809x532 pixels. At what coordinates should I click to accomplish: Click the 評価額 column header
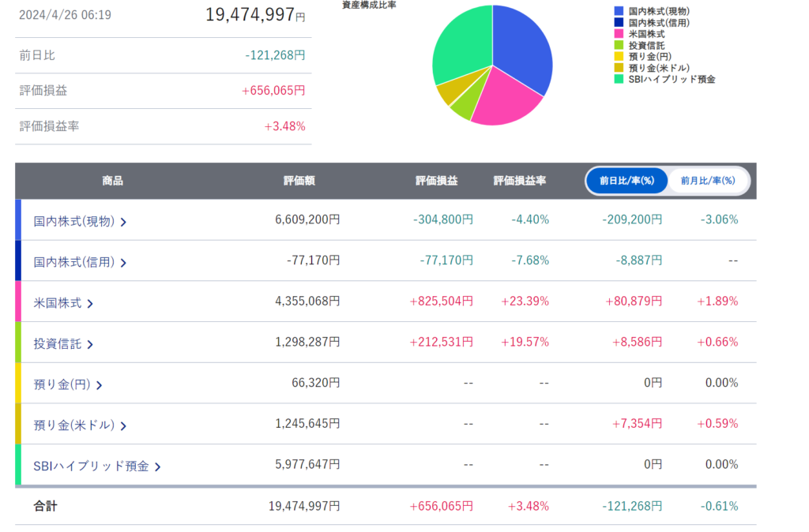(299, 181)
